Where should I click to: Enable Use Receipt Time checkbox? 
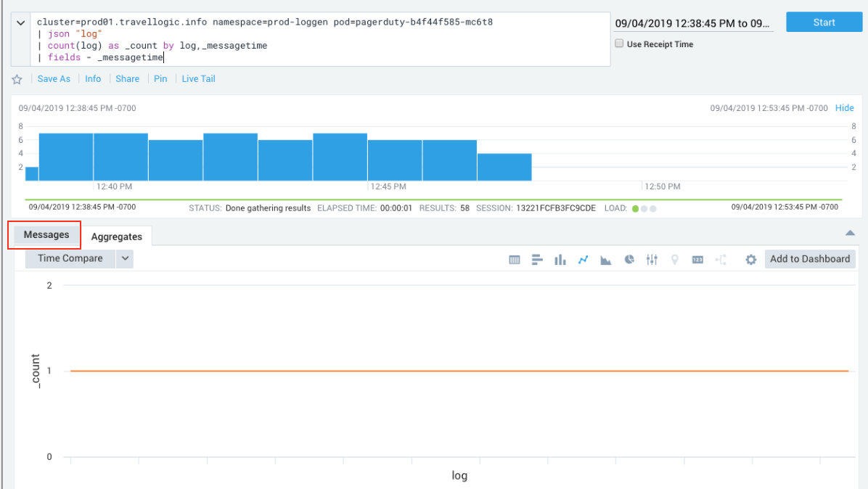pyautogui.click(x=619, y=44)
